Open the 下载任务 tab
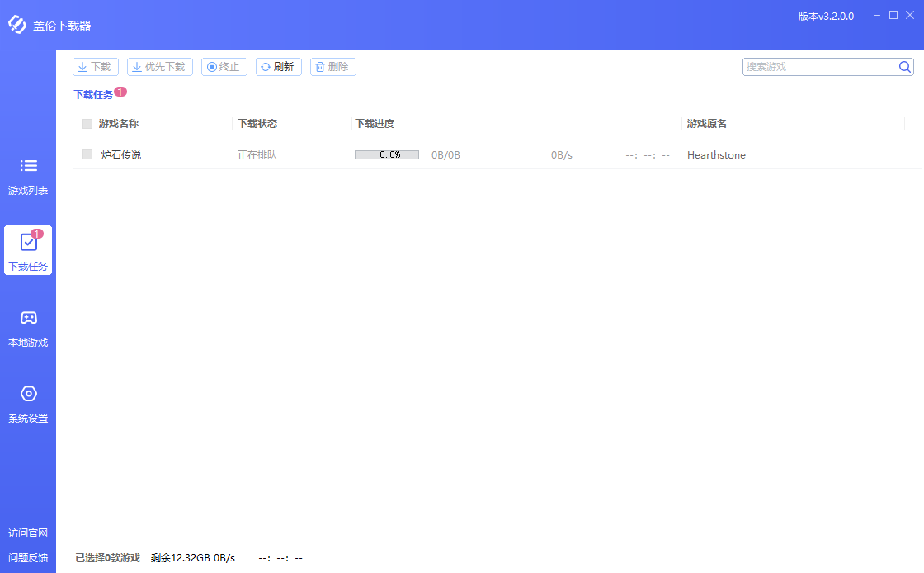The width and height of the screenshot is (924, 573). tap(93, 94)
